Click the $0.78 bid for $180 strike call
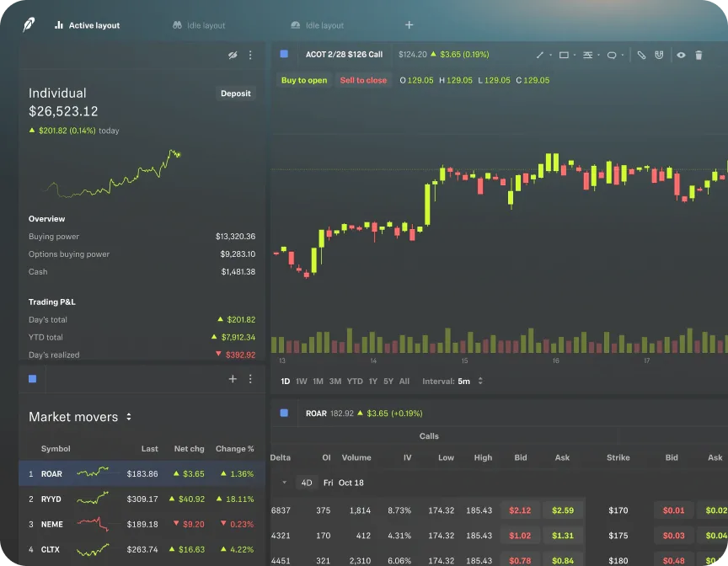 (x=520, y=560)
